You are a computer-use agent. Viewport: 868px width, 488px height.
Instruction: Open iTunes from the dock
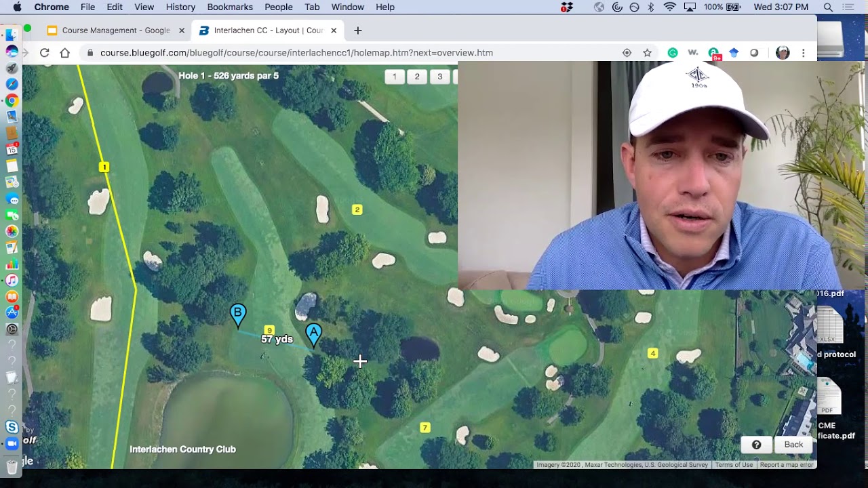pos(12,280)
